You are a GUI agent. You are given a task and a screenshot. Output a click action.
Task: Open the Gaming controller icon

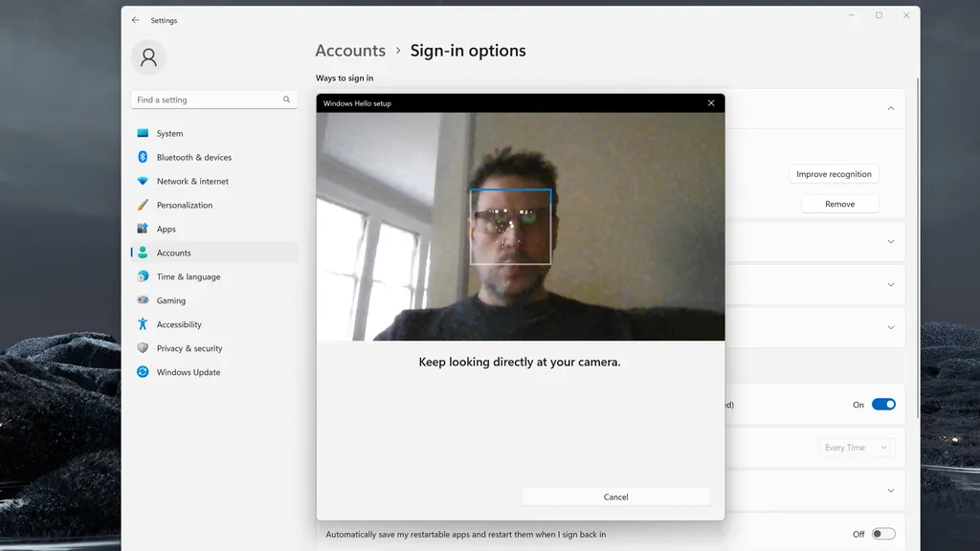coord(143,300)
